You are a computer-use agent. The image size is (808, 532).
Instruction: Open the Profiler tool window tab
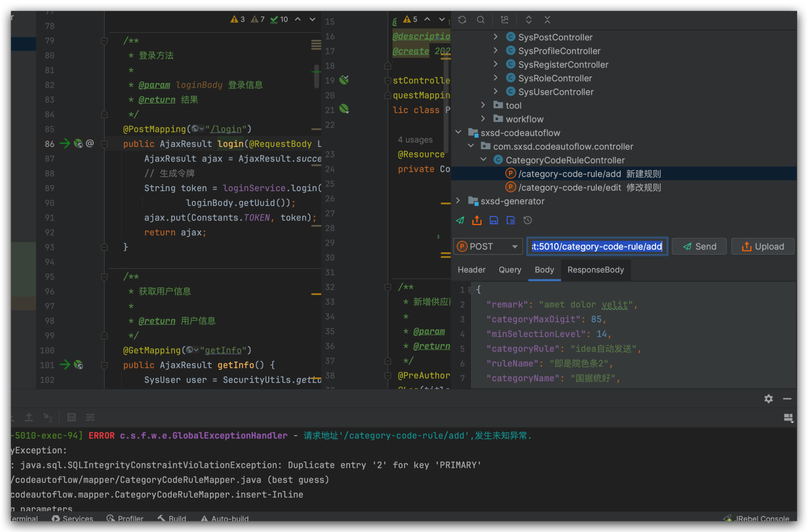tap(125, 519)
